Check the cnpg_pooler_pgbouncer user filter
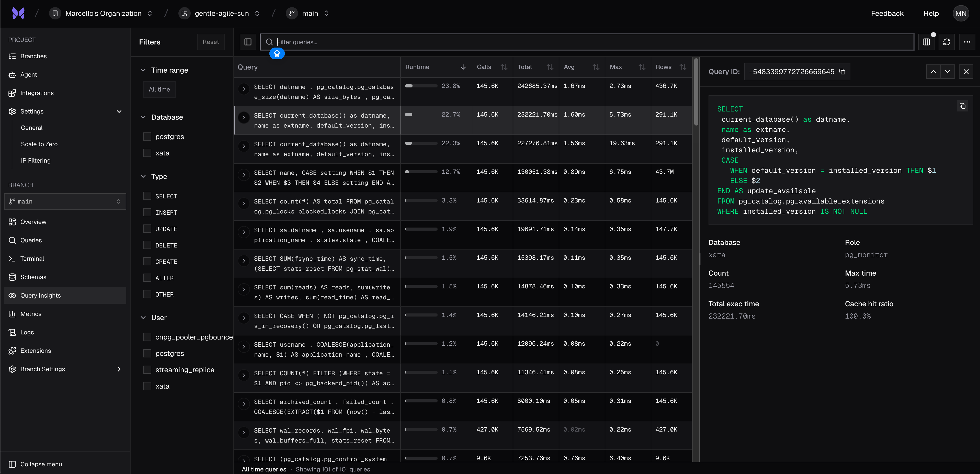 (147, 337)
